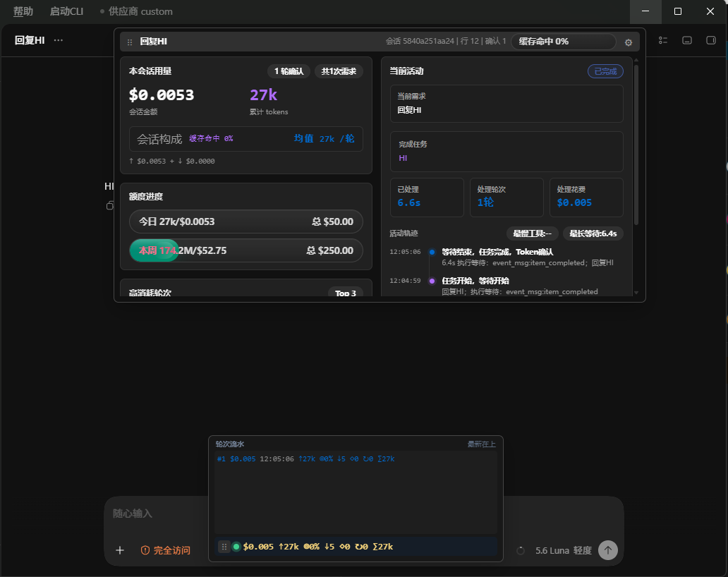Viewport: 728px width, 577px height.
Task: Click the 最长等待:6.4s badge
Action: pyautogui.click(x=593, y=233)
